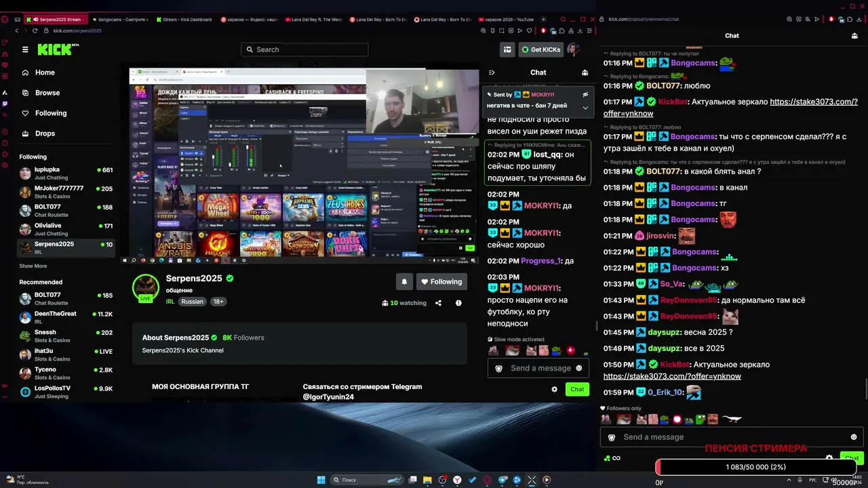Open the stream info icon
868x488 pixels.
tap(458, 303)
